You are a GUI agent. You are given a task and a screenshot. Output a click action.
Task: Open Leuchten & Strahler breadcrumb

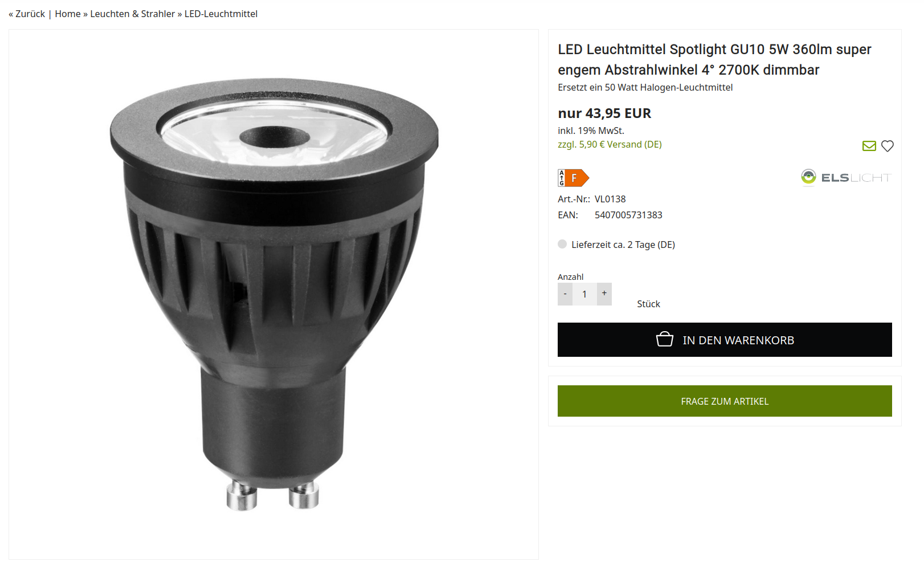[x=132, y=14]
